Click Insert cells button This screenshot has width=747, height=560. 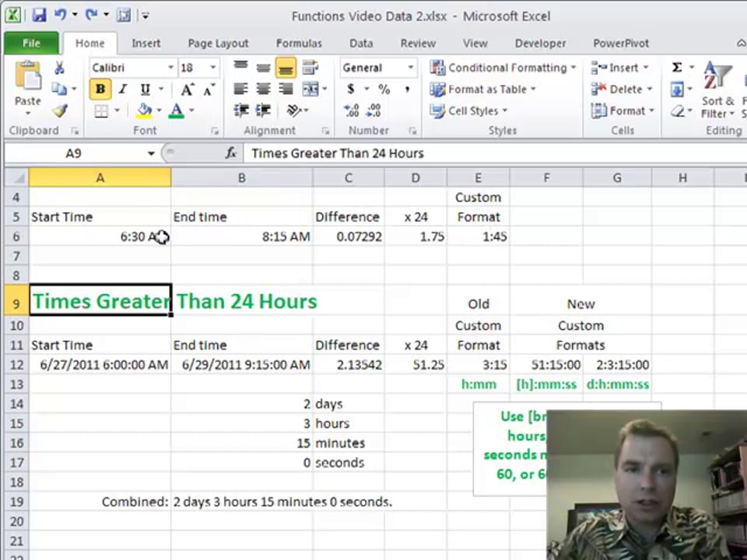click(x=619, y=68)
